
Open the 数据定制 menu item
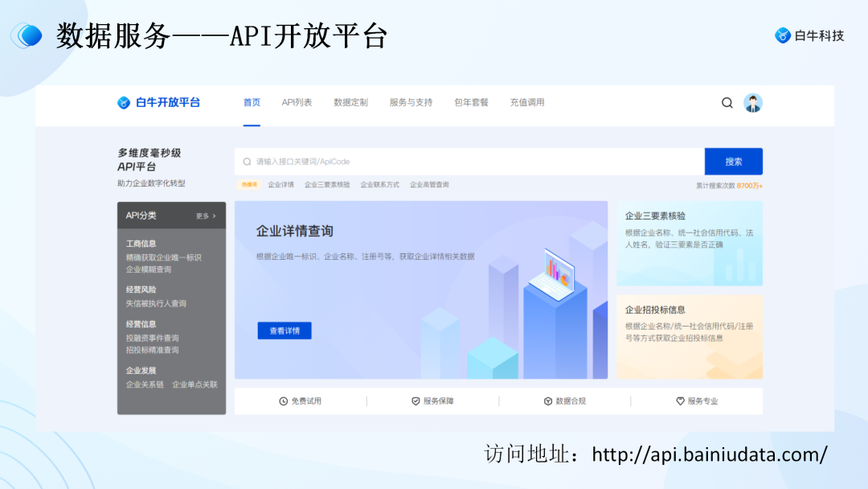(x=350, y=102)
